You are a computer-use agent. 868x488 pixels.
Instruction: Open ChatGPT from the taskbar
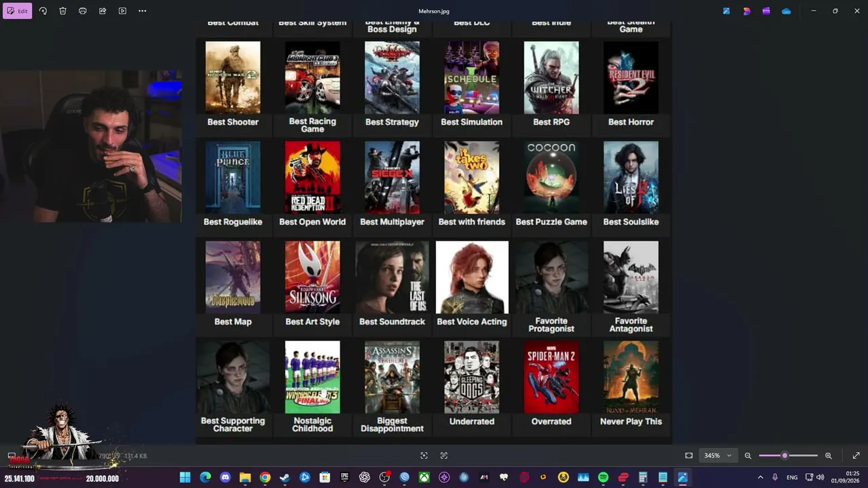[365, 478]
